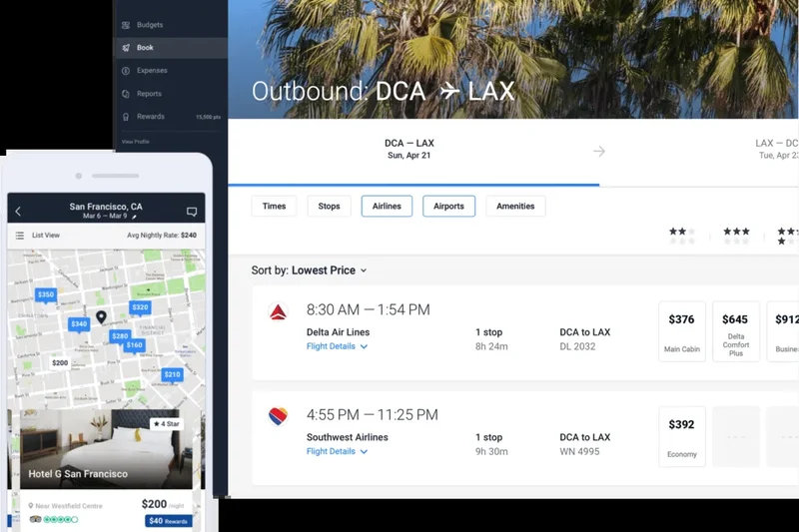This screenshot has height=532, width=799.
Task: Toggle the Airports filter
Action: pos(448,207)
